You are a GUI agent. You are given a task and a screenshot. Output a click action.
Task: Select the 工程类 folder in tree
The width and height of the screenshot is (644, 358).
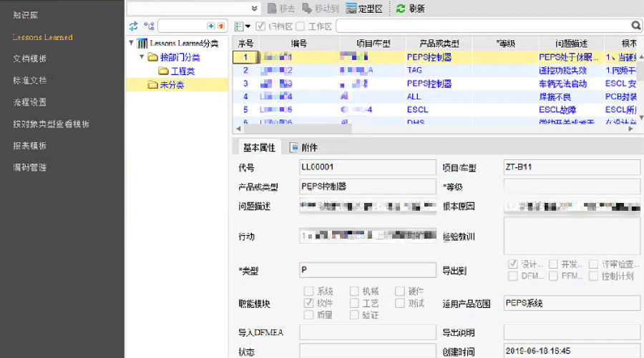182,71
